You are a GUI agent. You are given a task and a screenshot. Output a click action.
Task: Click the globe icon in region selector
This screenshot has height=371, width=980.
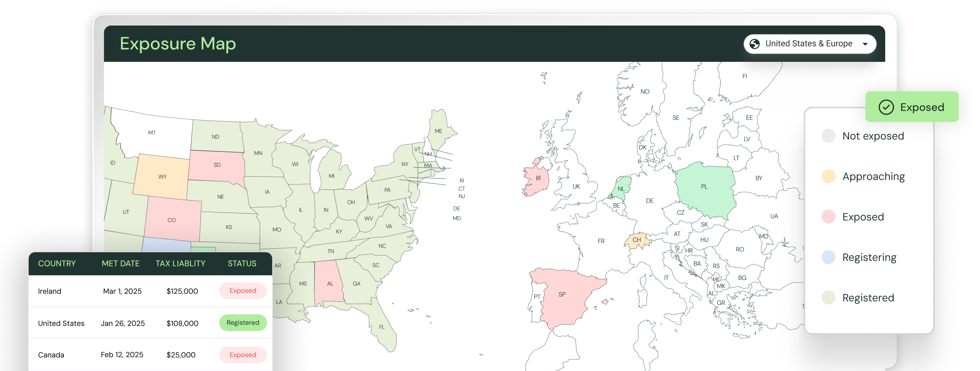pyautogui.click(x=755, y=44)
